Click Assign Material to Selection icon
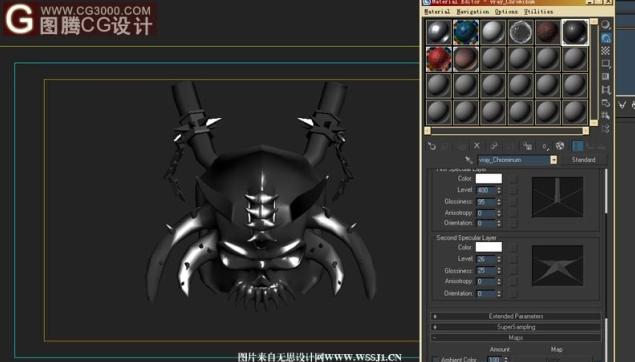 tap(461, 146)
